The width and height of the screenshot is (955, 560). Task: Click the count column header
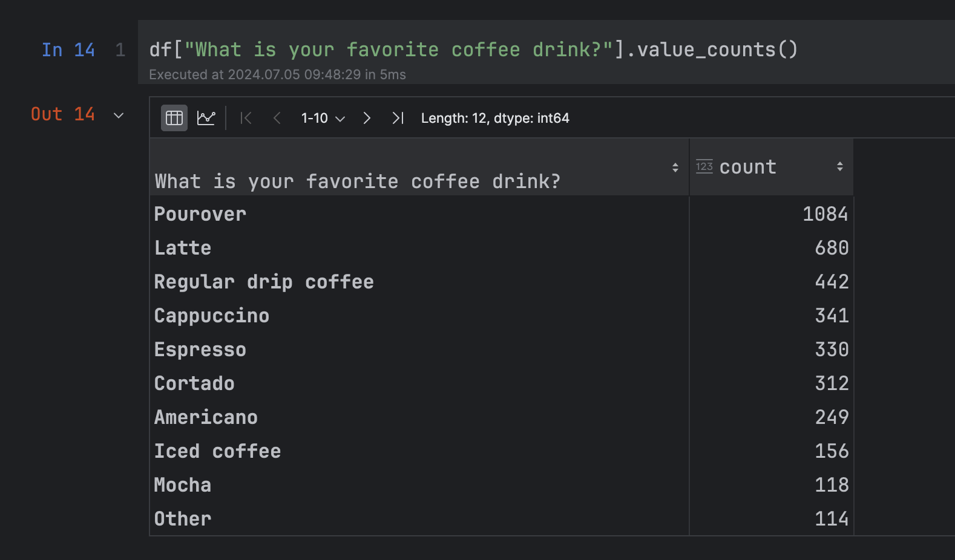coord(747,167)
